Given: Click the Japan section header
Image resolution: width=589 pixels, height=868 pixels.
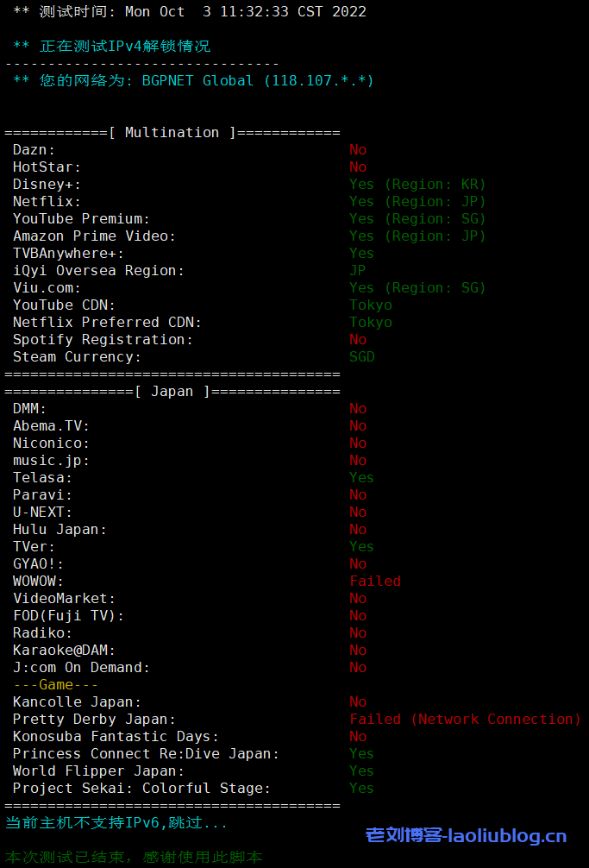Looking at the screenshot, I should tap(172, 391).
